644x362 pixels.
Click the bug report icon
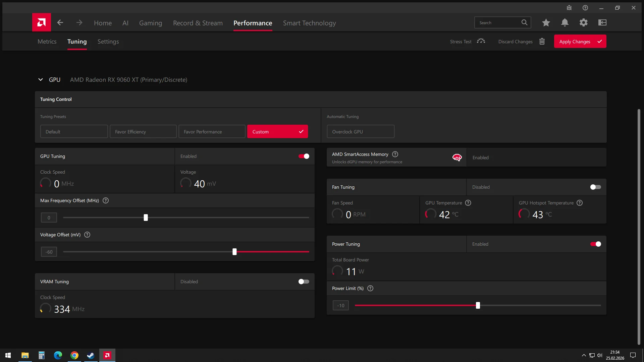tap(569, 8)
